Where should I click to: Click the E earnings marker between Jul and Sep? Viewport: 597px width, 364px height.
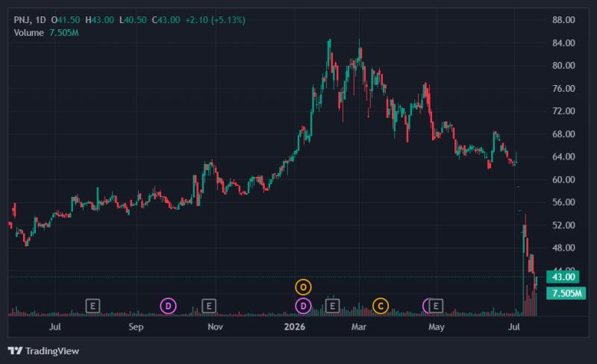click(x=93, y=306)
